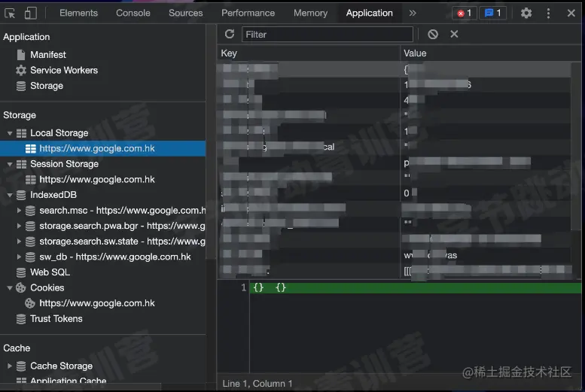Expand the search.msc database
The height and width of the screenshot is (392, 585).
tap(19, 211)
